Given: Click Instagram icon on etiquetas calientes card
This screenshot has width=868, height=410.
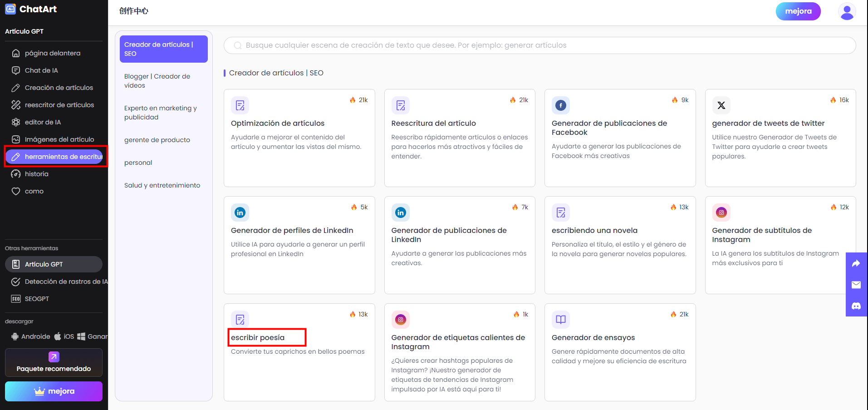Looking at the screenshot, I should (401, 320).
